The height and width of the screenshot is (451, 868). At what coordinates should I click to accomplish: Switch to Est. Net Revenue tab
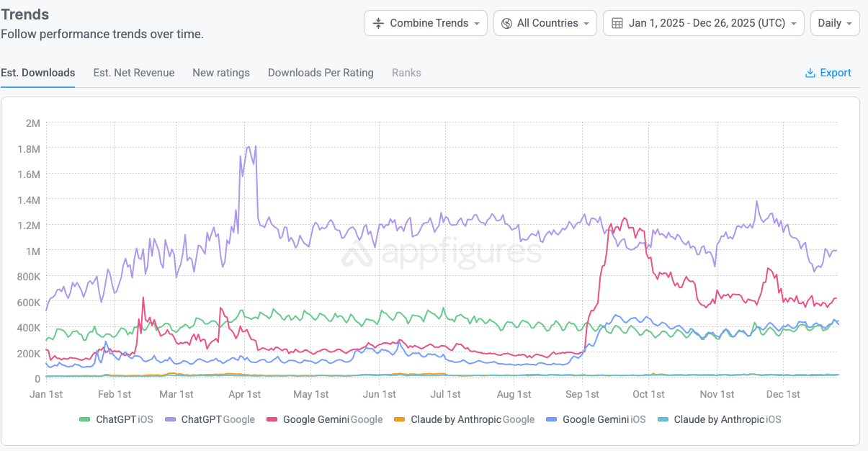(134, 73)
